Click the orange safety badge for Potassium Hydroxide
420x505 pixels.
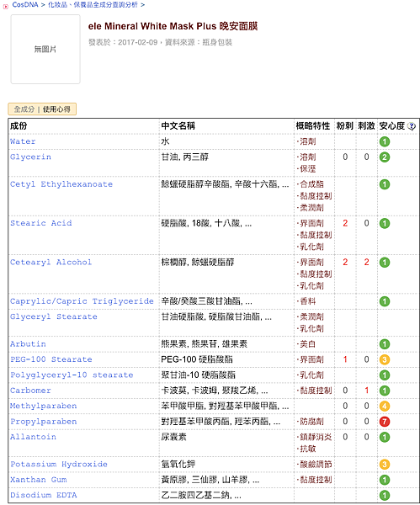(x=385, y=465)
